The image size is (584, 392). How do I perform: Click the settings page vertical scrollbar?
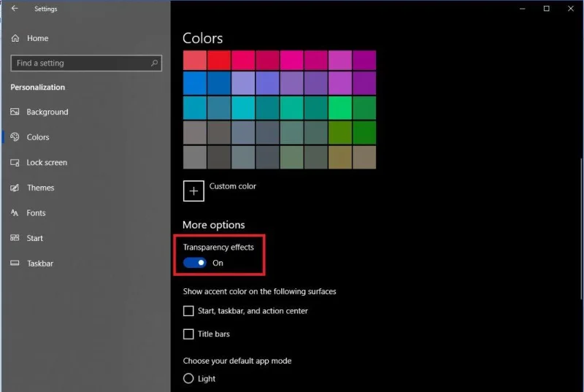pos(581,228)
